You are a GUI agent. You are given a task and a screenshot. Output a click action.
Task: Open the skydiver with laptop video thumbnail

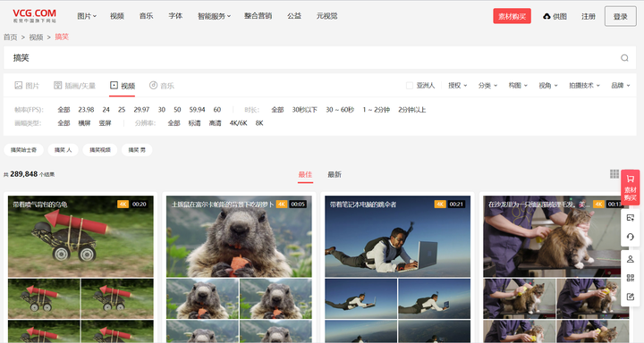[x=397, y=237]
